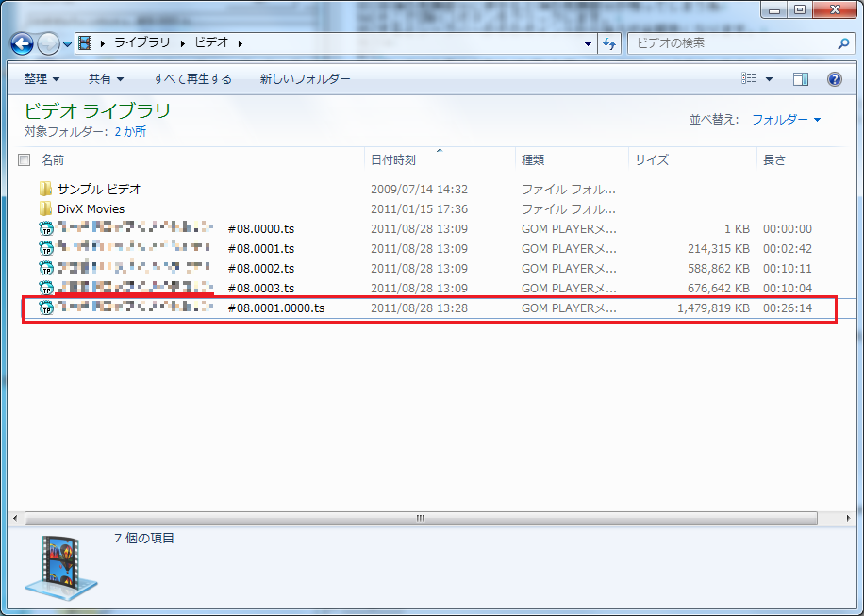Click the horizontal scrollbar thumb
This screenshot has width=864, height=616.
pos(421,519)
